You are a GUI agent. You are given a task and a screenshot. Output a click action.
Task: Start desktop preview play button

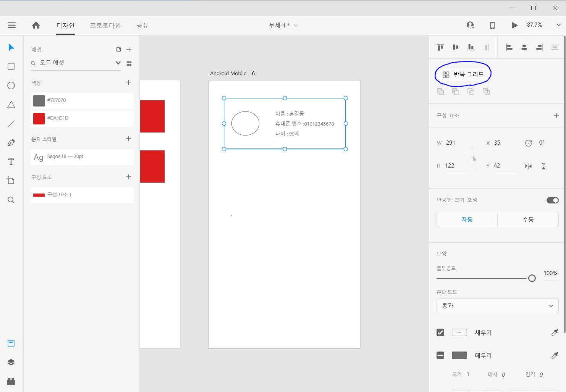(514, 25)
